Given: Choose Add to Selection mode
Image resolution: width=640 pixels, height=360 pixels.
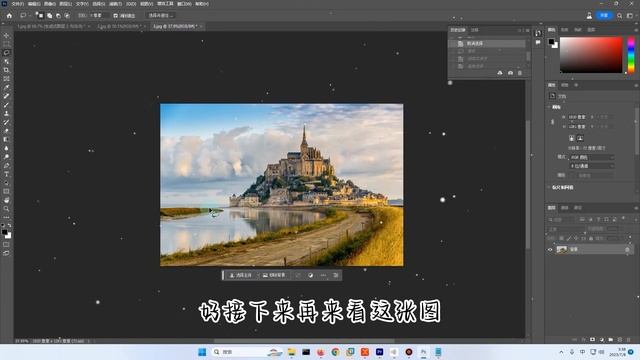Looking at the screenshot, I should (49, 16).
